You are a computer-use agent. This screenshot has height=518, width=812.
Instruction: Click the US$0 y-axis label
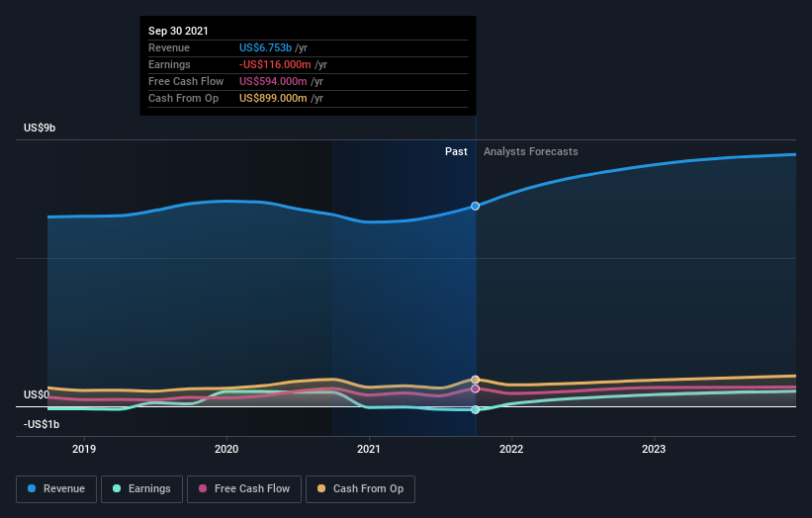(37, 394)
